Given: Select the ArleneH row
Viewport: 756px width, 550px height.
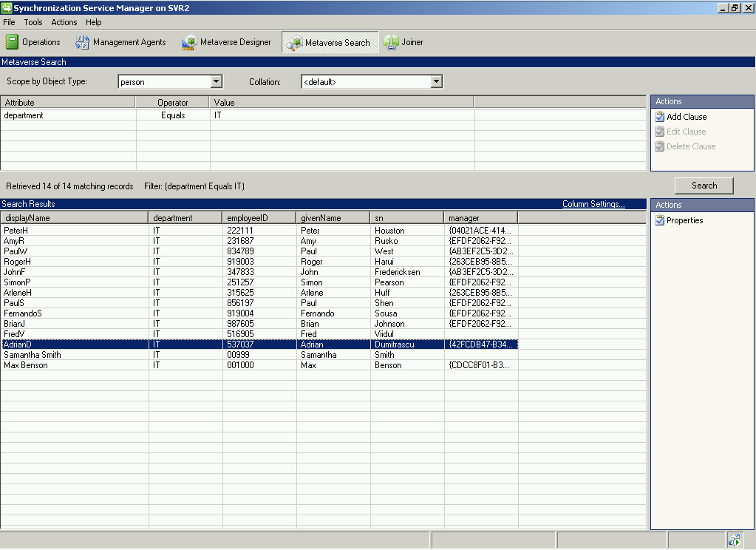Looking at the screenshot, I should pyautogui.click(x=259, y=293).
